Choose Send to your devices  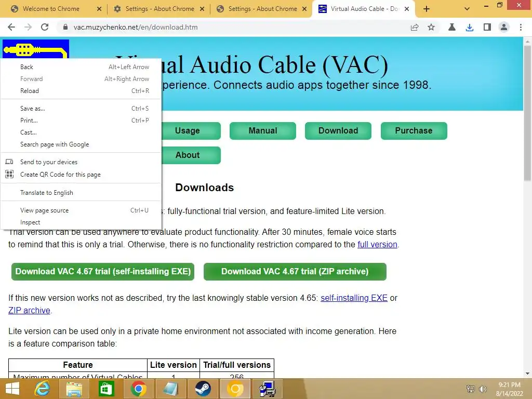tap(81, 162)
